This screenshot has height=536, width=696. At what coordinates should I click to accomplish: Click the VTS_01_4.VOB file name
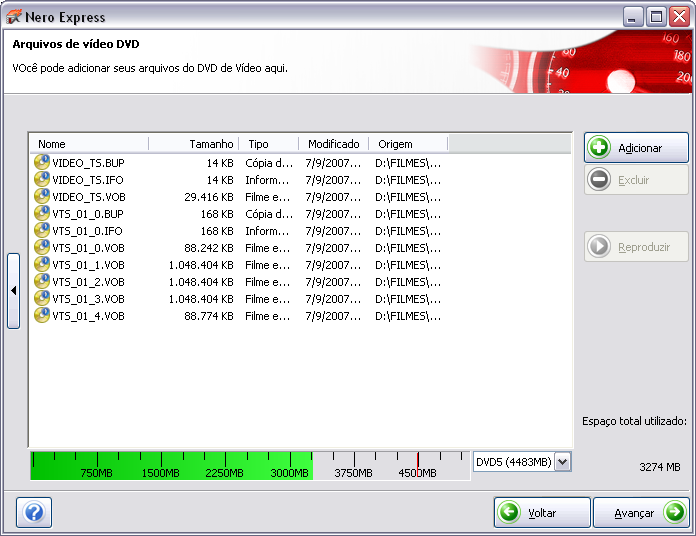click(88, 316)
